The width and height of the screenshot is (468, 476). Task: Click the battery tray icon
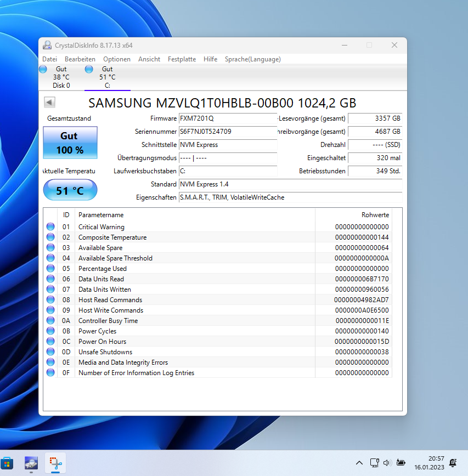pyautogui.click(x=401, y=463)
